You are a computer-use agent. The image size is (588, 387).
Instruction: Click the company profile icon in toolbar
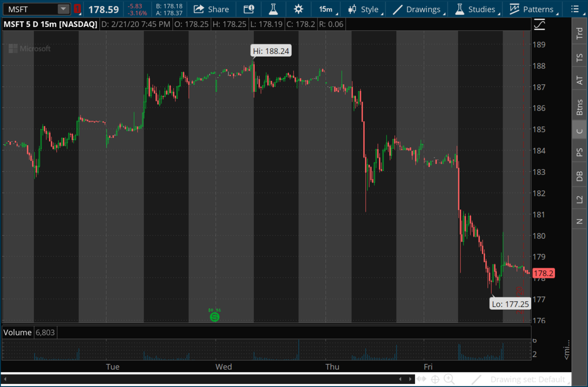click(x=249, y=9)
